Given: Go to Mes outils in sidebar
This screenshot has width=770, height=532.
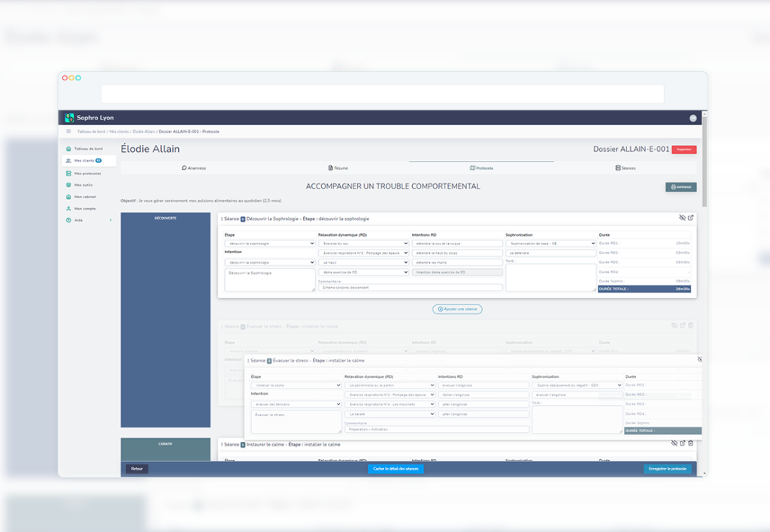Looking at the screenshot, I should pos(83,185).
